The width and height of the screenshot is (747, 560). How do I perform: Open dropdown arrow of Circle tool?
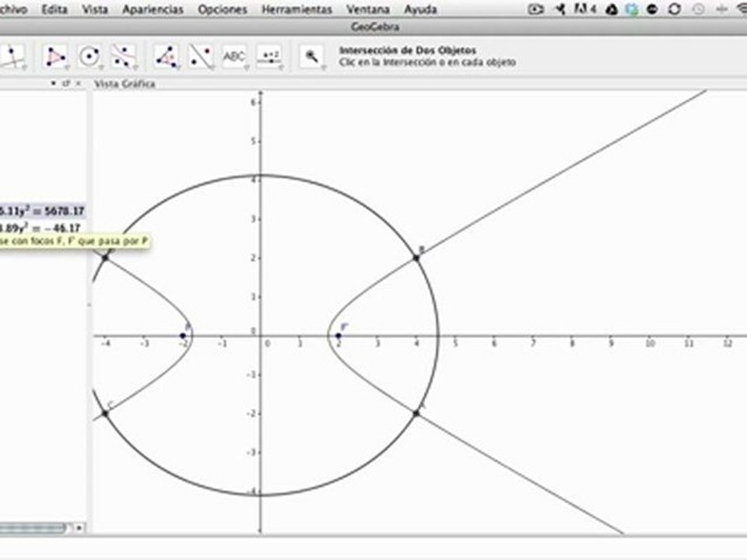click(x=100, y=68)
